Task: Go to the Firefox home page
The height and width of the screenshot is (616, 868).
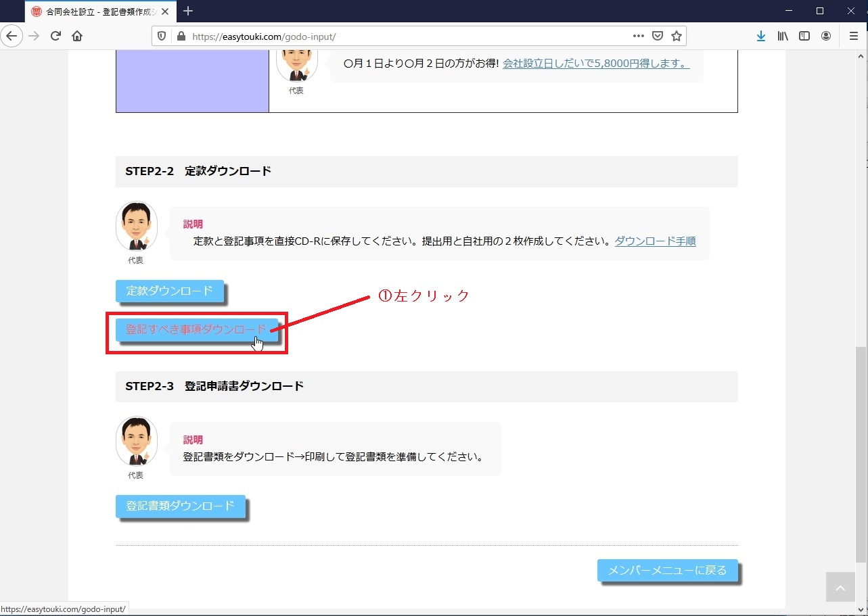Action: click(x=77, y=36)
